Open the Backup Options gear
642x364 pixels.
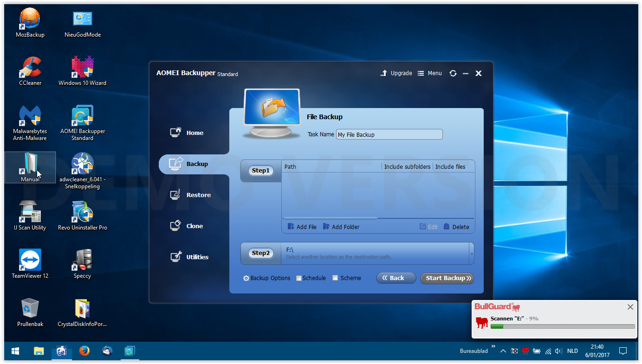(x=246, y=278)
